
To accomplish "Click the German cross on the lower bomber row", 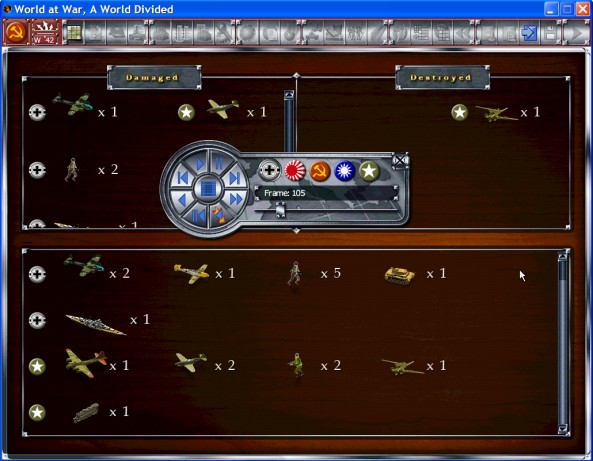I will pos(37,274).
